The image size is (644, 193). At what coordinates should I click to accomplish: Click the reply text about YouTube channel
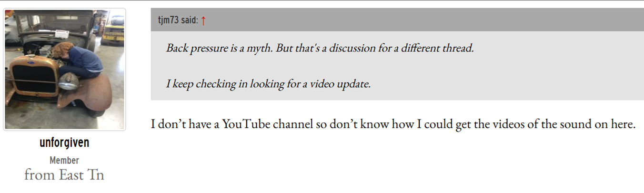click(393, 124)
